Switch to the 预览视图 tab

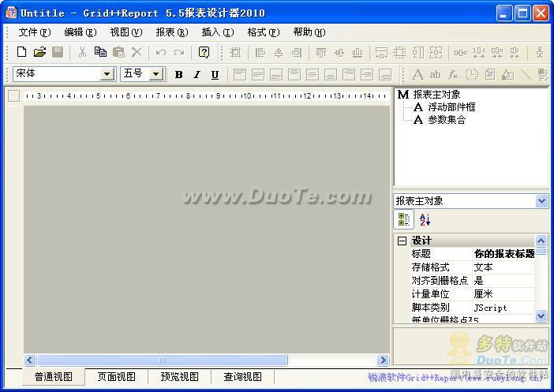[179, 377]
